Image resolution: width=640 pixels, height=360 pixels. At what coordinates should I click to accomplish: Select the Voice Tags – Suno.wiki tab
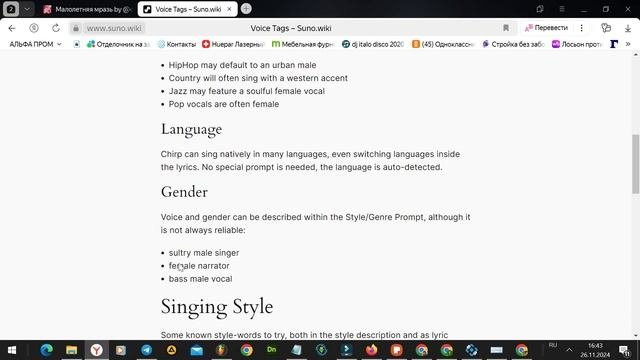[188, 9]
